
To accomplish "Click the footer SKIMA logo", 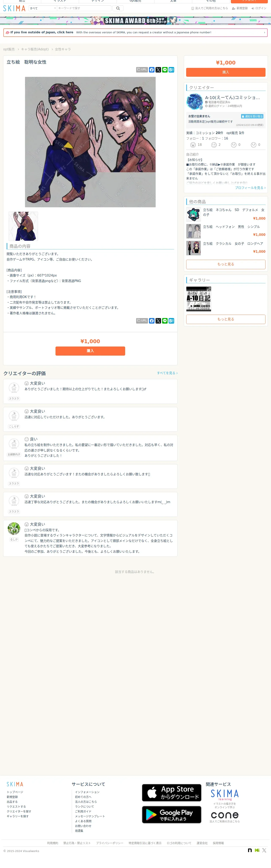I will [15, 785].
